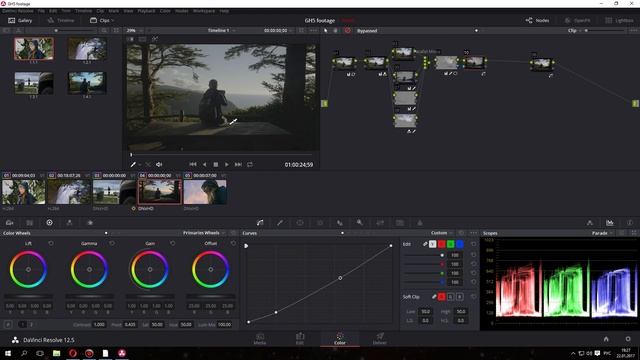Screen dimensions: 640x360
Task: Select the Key palette icon
Action: click(x=360, y=223)
